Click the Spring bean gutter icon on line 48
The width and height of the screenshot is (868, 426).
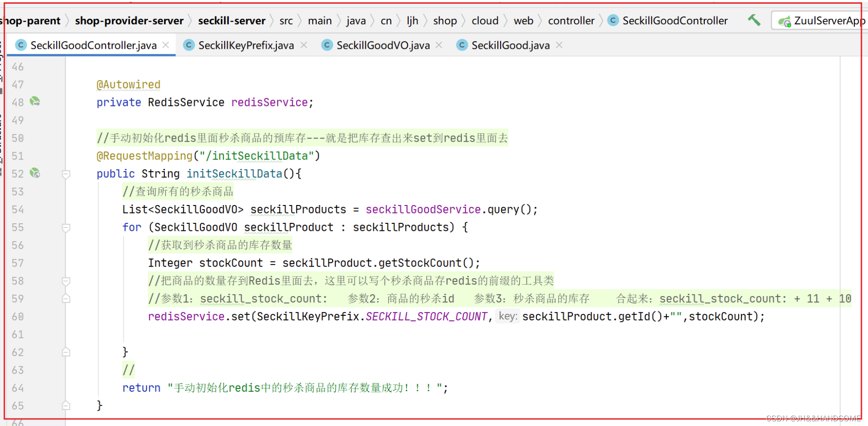pos(35,101)
